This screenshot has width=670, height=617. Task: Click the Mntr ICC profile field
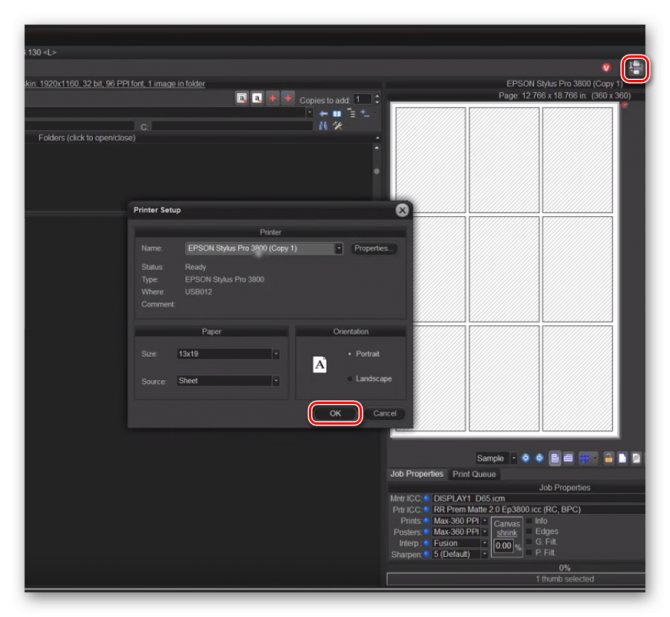[538, 498]
